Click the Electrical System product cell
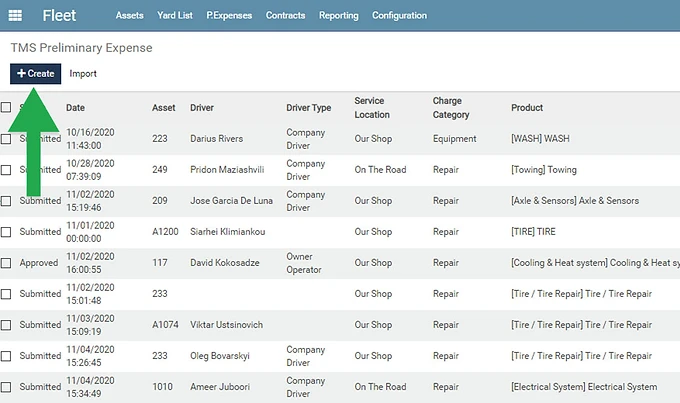680x403 pixels. pyautogui.click(x=584, y=387)
